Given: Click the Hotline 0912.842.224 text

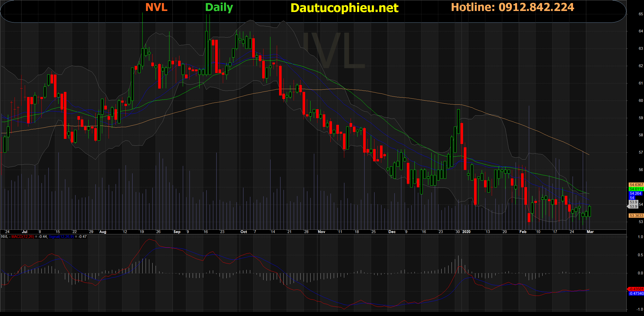Looking at the screenshot, I should click(512, 7).
